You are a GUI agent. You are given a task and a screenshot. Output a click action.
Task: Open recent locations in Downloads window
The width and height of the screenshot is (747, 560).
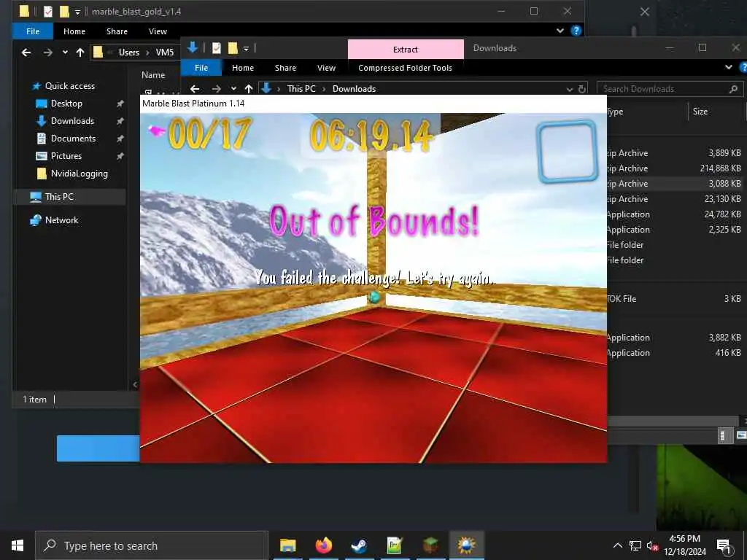[x=233, y=89]
